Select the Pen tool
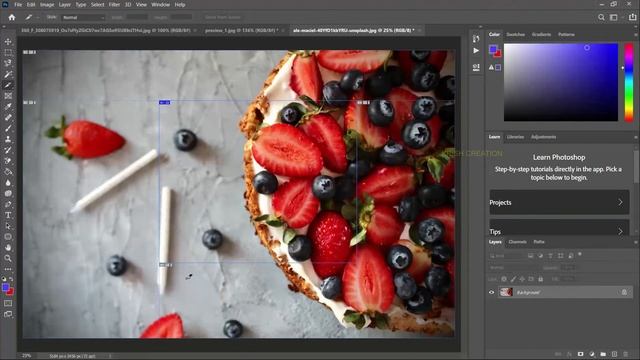Viewport: 640px width, 360px height. [x=8, y=204]
